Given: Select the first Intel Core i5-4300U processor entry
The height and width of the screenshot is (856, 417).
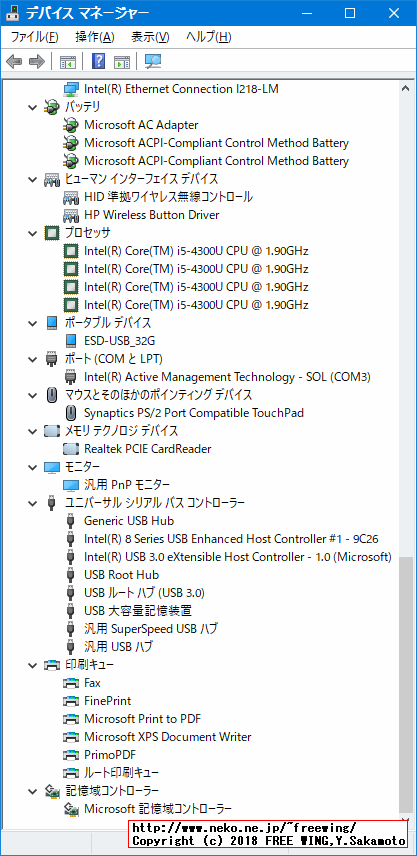Looking at the screenshot, I should click(196, 251).
